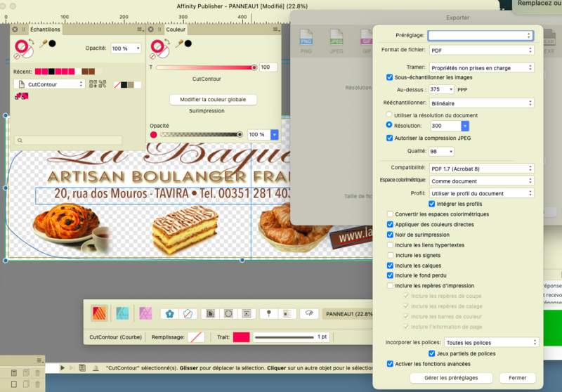Pick the eyedropper in Échantillons panel
The height and width of the screenshot is (392, 562).
click(x=44, y=44)
